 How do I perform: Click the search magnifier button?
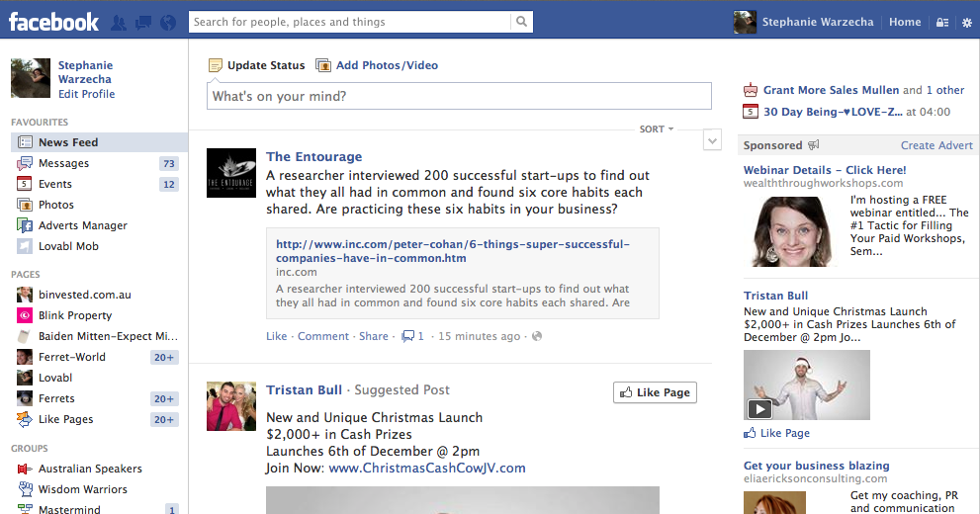[x=521, y=22]
